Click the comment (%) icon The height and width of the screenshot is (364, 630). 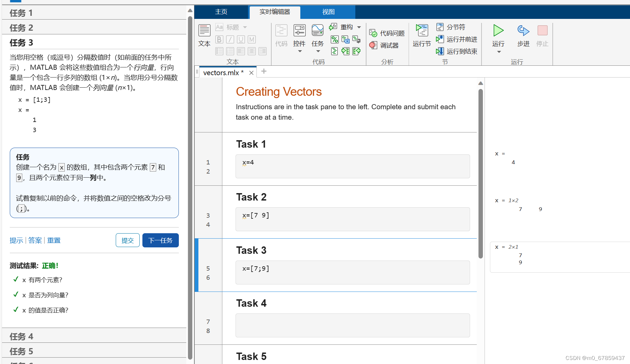(334, 39)
